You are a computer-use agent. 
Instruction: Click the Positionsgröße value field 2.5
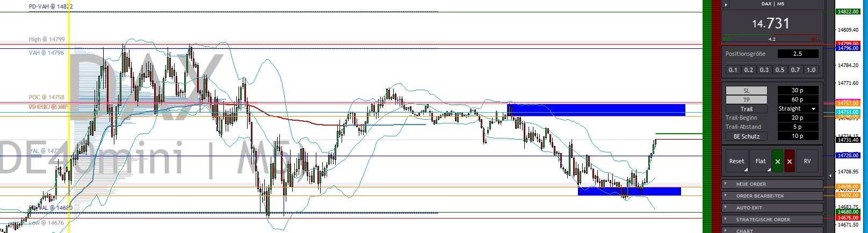point(798,54)
